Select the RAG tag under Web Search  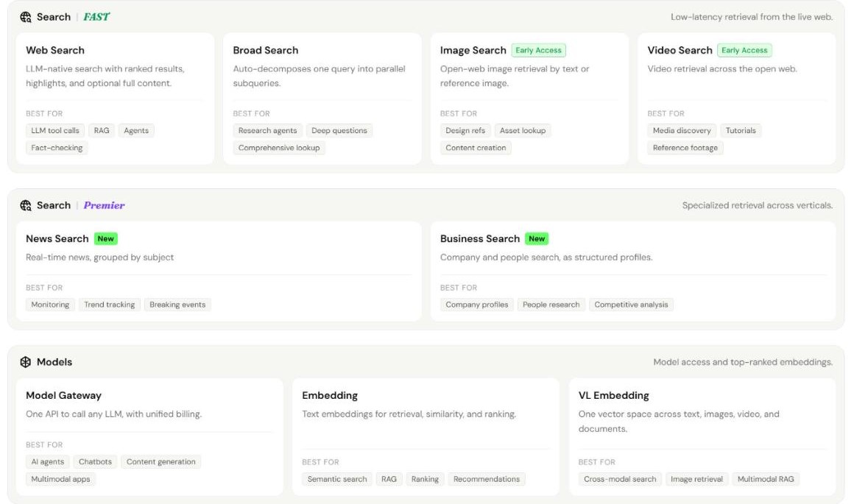click(102, 131)
